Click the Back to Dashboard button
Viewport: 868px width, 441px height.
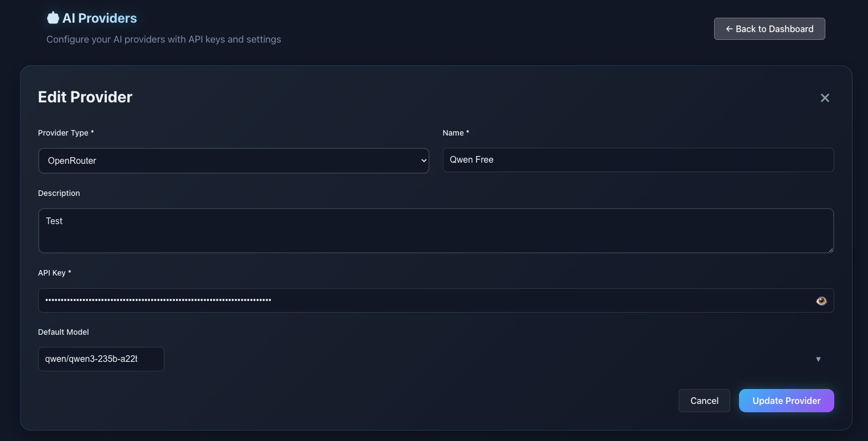769,28
